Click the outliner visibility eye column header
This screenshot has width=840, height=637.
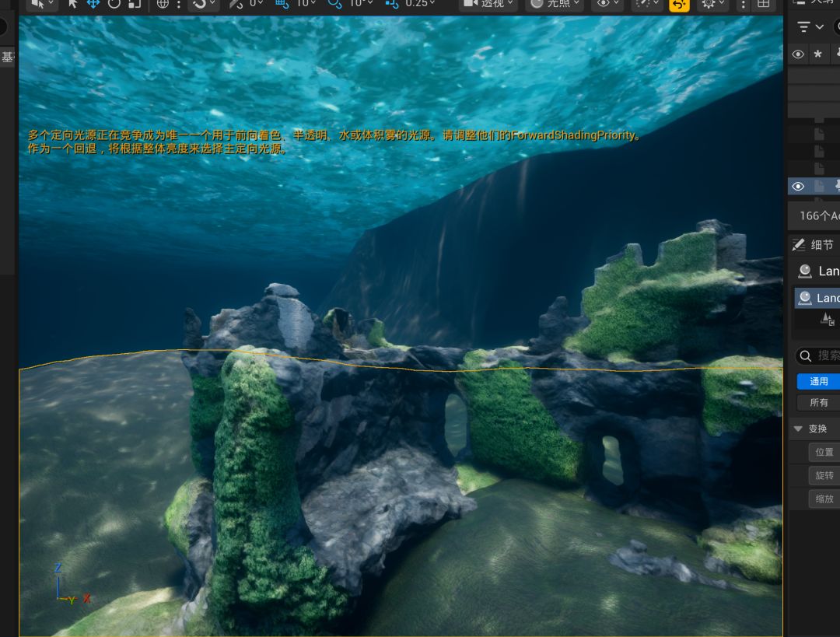pos(798,54)
